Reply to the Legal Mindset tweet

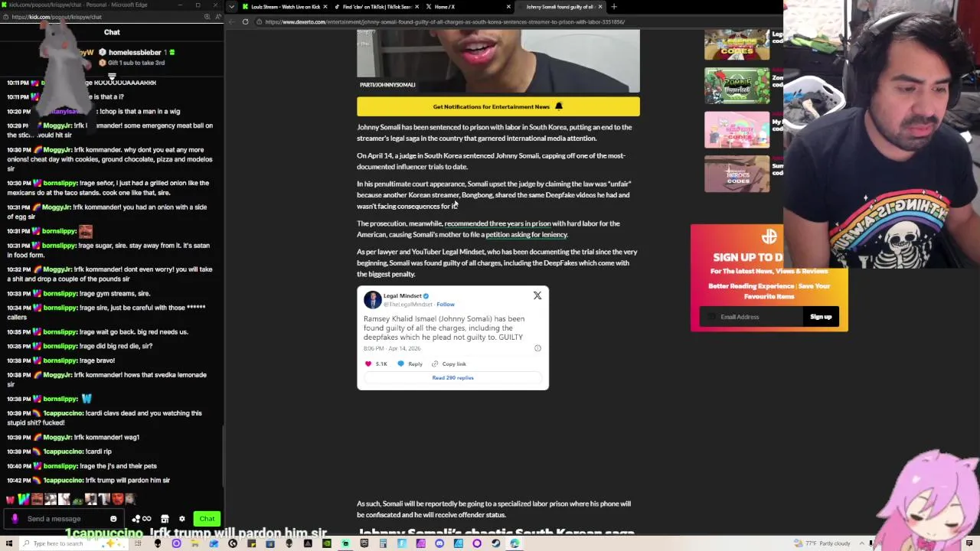coord(410,364)
